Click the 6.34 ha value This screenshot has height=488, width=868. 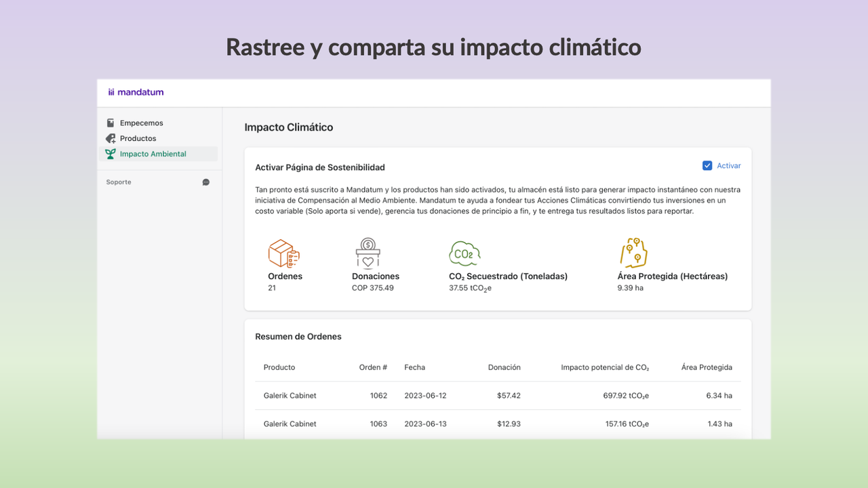click(x=719, y=395)
